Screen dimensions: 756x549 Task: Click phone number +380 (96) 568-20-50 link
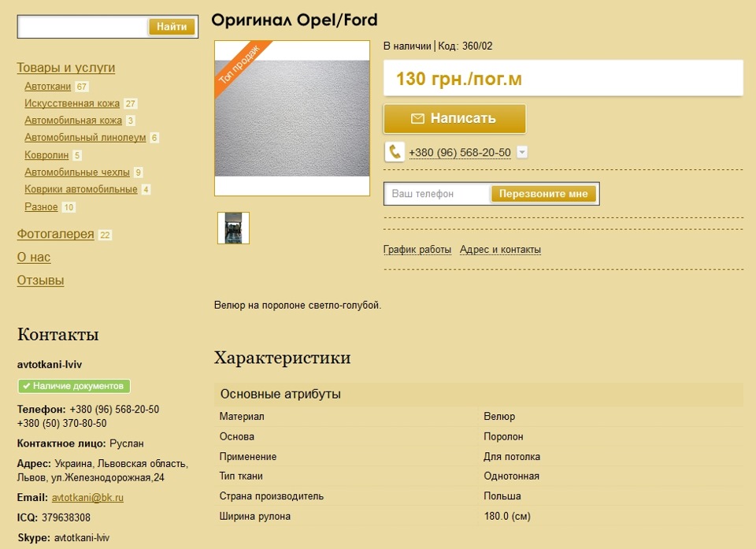(x=459, y=153)
